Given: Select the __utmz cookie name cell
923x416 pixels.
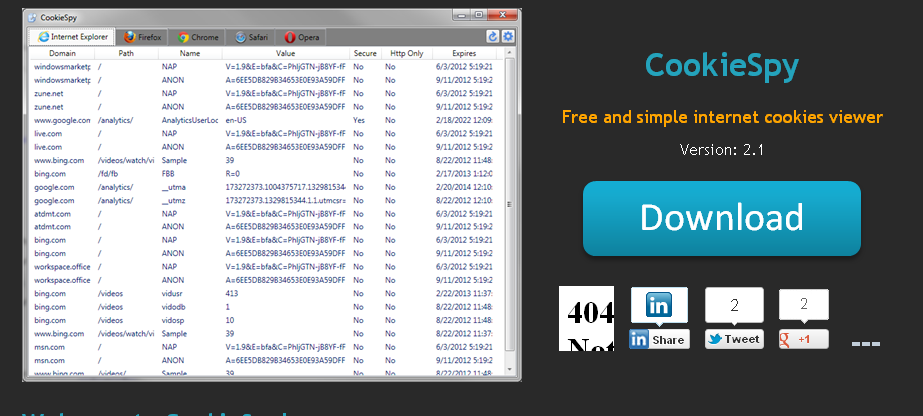Looking at the screenshot, I should [x=174, y=200].
